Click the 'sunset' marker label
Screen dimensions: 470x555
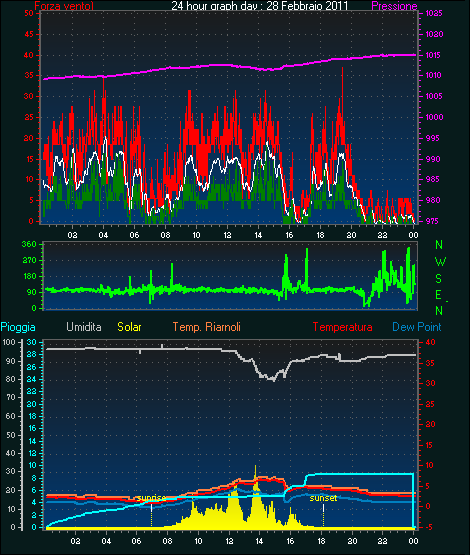click(323, 498)
